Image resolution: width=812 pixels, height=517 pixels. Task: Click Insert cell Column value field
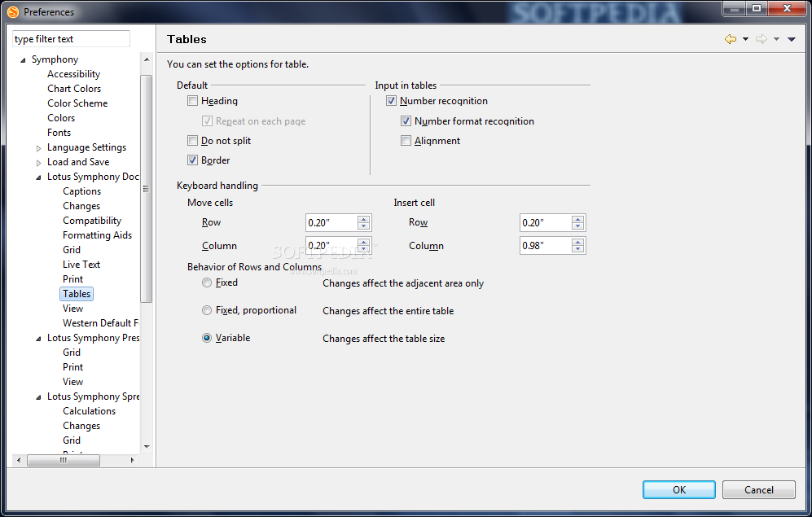pyautogui.click(x=546, y=245)
